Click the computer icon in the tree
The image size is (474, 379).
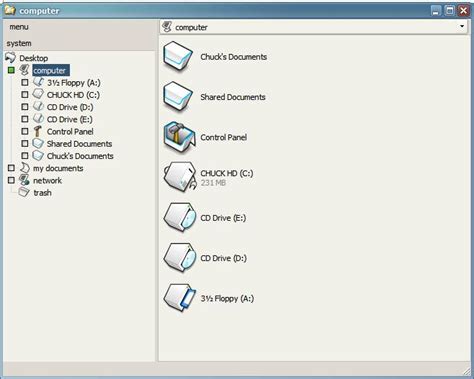pos(24,70)
